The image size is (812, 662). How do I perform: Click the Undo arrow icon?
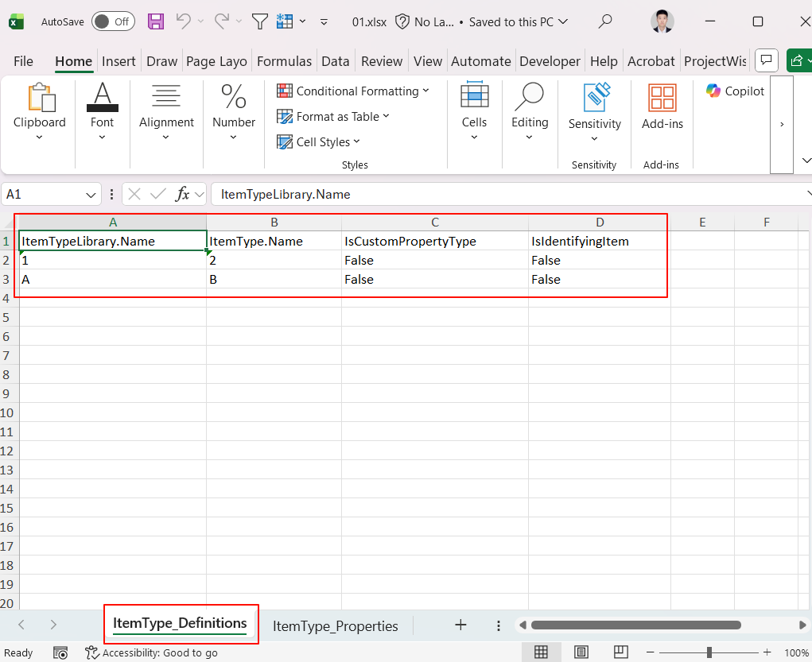[x=183, y=21]
